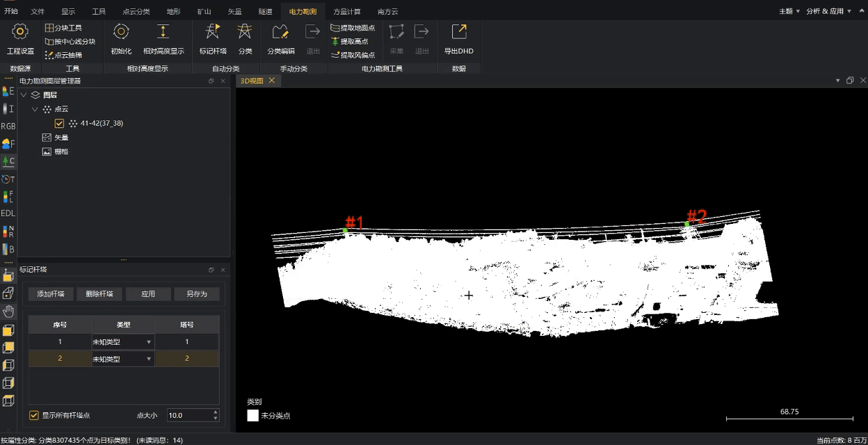The width and height of the screenshot is (868, 445).
Task: Switch to the 点云分类 ribbon tab
Action: pyautogui.click(x=136, y=12)
